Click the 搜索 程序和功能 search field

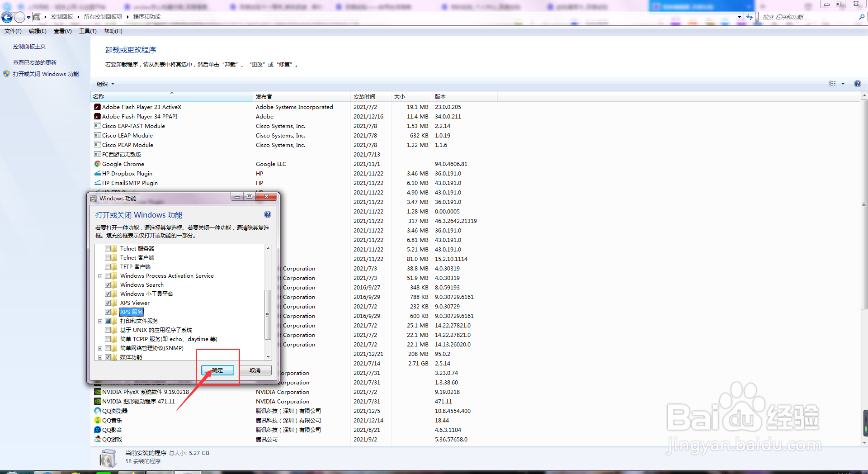tap(809, 17)
